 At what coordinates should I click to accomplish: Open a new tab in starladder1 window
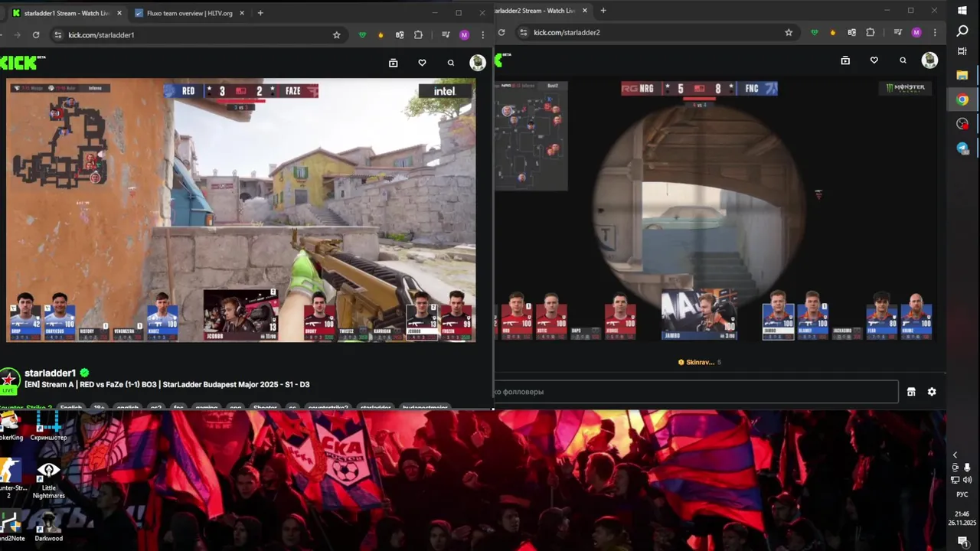(x=260, y=13)
